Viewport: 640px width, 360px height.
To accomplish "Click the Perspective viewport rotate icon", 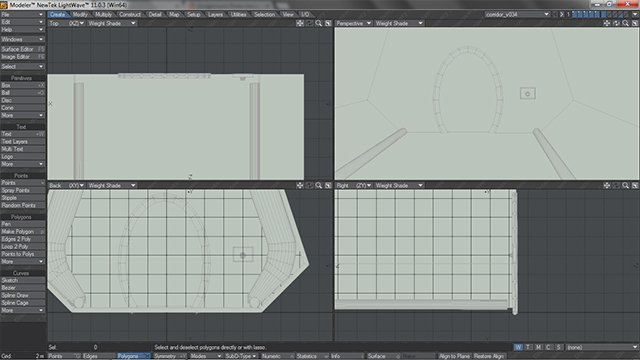I will [616, 23].
